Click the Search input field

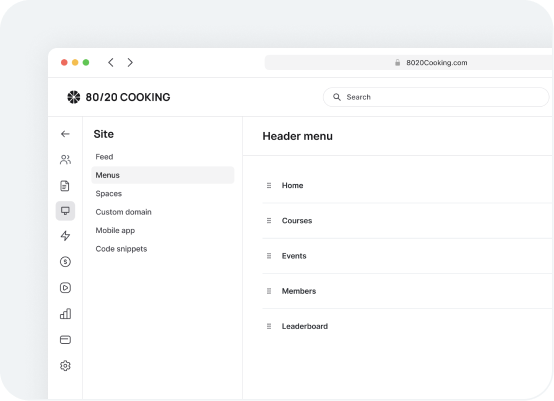[436, 97]
